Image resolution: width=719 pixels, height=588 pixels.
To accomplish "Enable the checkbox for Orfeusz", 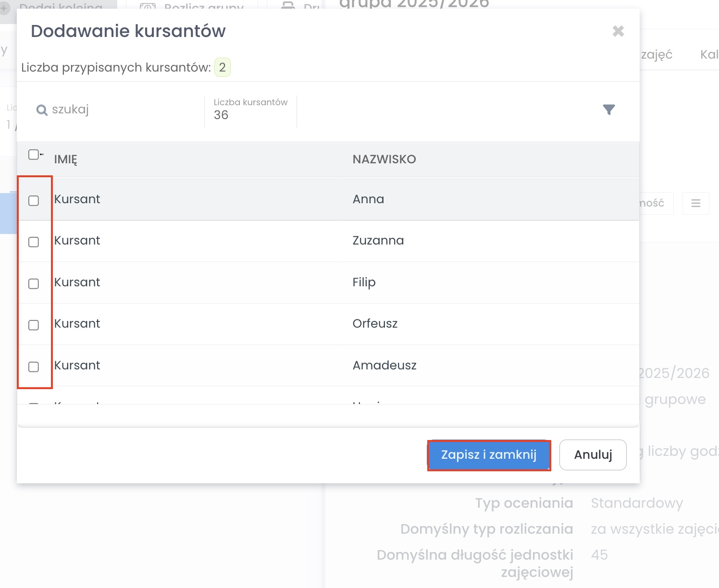I will point(34,325).
